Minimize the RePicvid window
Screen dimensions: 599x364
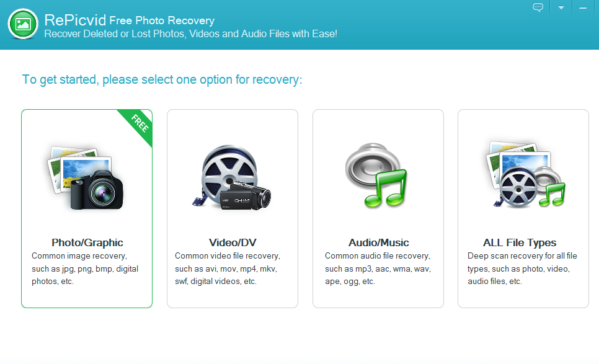583,7
